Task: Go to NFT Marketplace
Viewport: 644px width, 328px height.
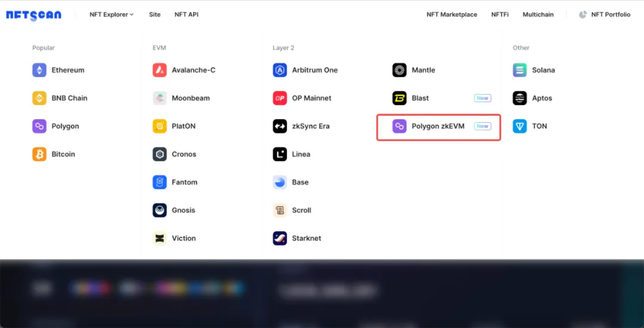Action: [x=452, y=14]
